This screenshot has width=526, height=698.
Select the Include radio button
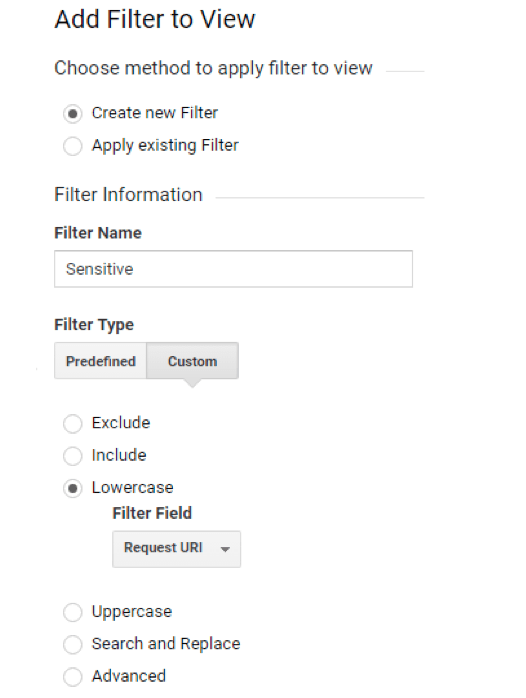click(73, 456)
